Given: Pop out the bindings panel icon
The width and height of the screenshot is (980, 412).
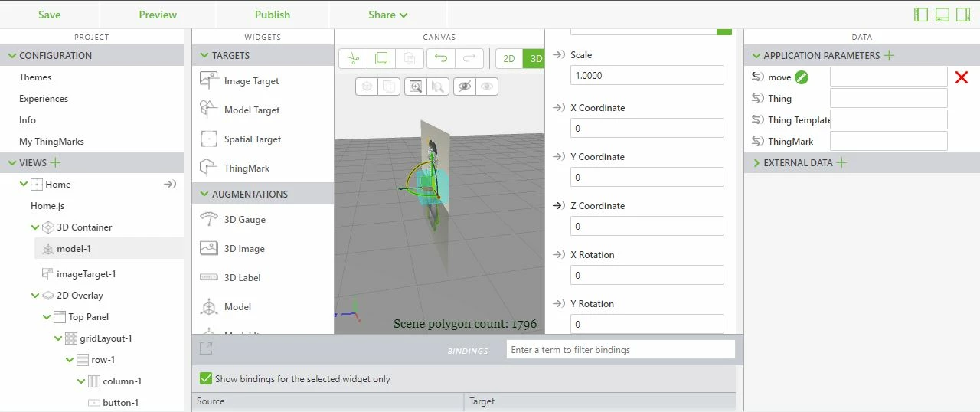Looking at the screenshot, I should (x=205, y=348).
